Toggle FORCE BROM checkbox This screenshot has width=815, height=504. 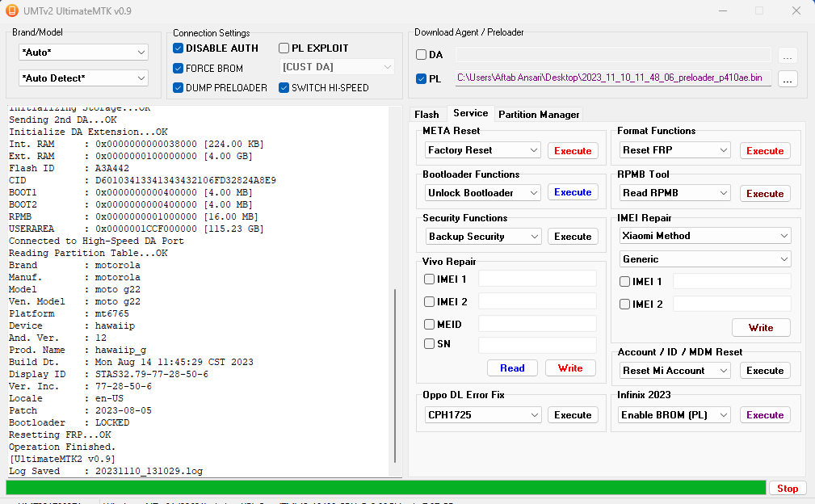(178, 68)
